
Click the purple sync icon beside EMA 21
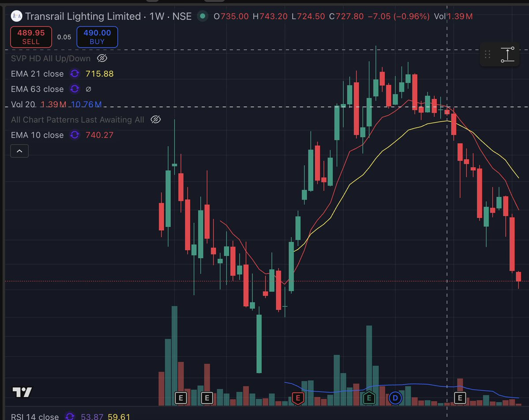75,73
